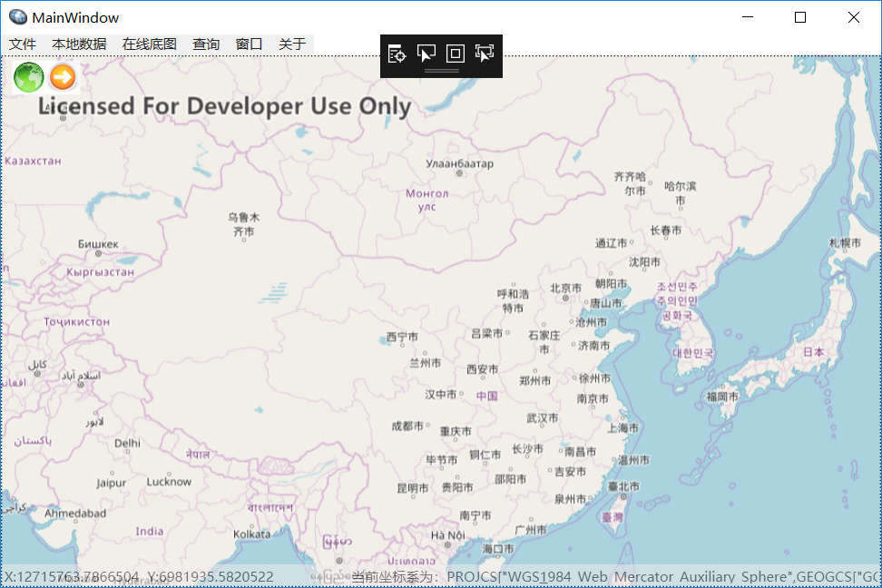This screenshot has width=882, height=588.
Task: Open the 窗口 menu
Action: (249, 43)
